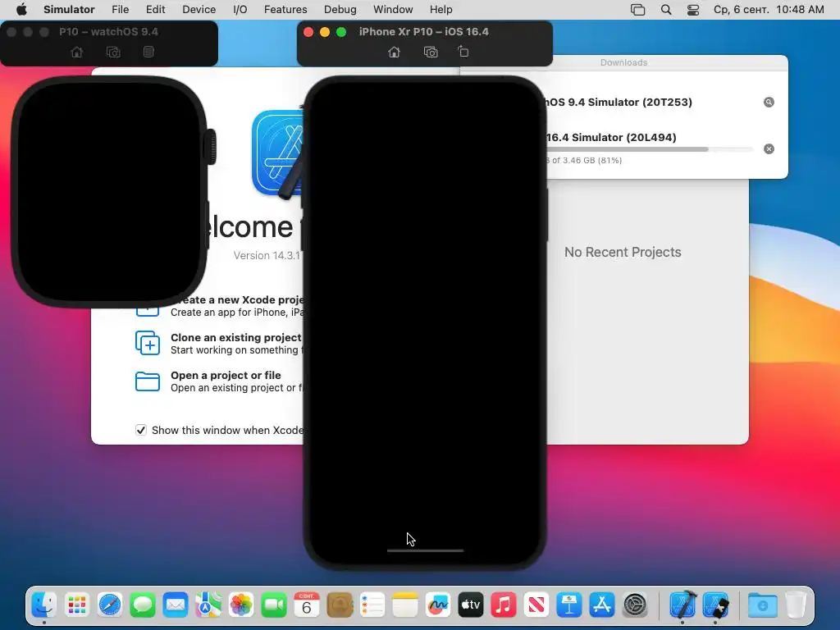Launch Safari from the Dock
This screenshot has height=630, width=840.
coord(110,605)
